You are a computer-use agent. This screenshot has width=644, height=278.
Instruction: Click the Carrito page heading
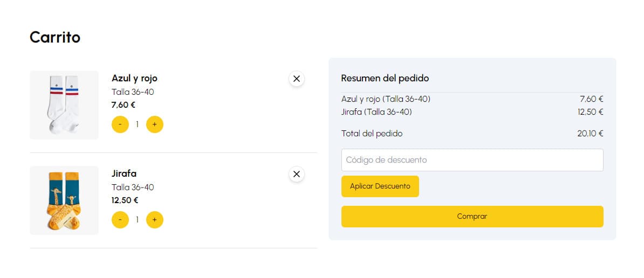(x=55, y=37)
